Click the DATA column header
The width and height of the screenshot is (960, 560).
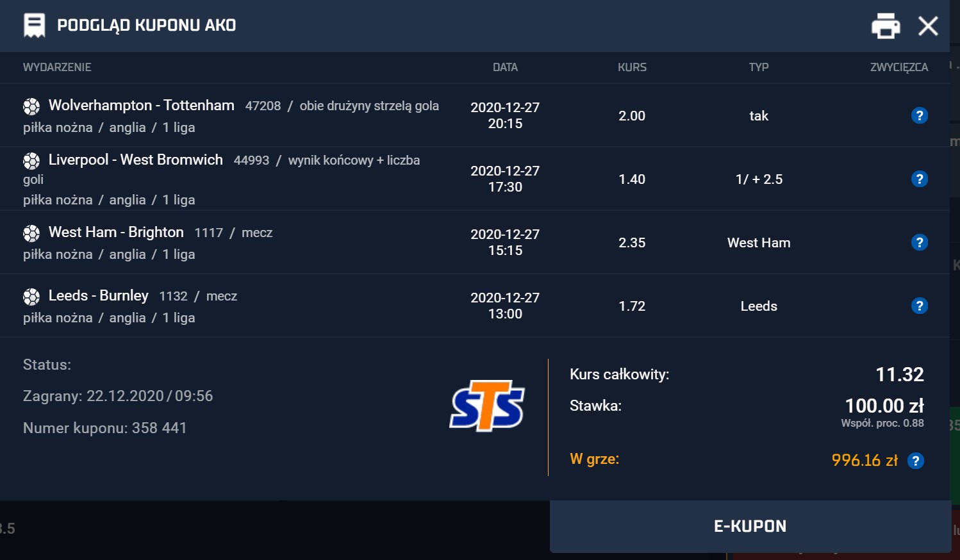tap(505, 67)
